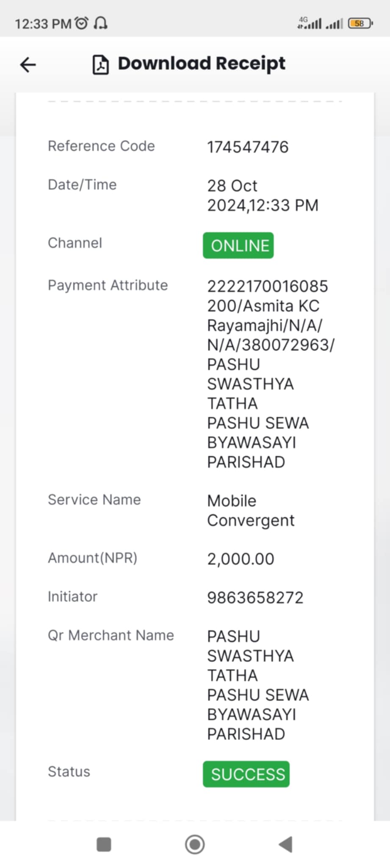Tap the Payment Attribute label
Screen dimensions: 390x868
coord(108,286)
